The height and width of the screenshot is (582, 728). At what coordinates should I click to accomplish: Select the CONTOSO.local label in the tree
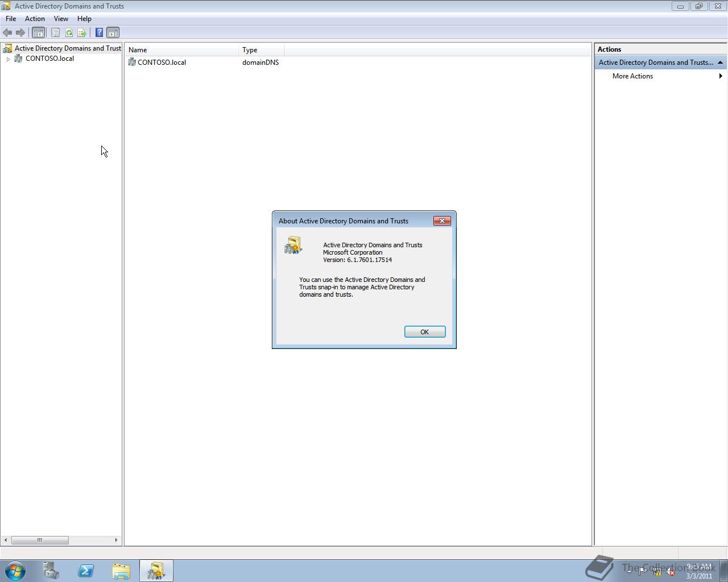(x=49, y=59)
